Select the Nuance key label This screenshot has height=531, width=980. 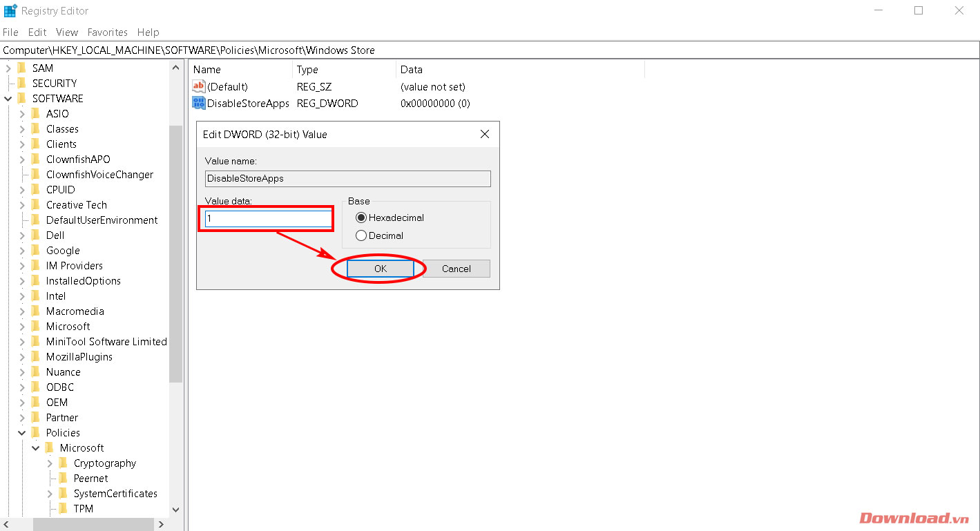pyautogui.click(x=63, y=372)
